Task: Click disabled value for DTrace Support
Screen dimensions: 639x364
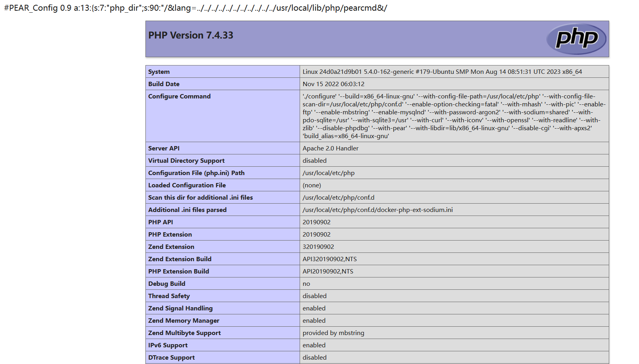Action: [314, 358]
